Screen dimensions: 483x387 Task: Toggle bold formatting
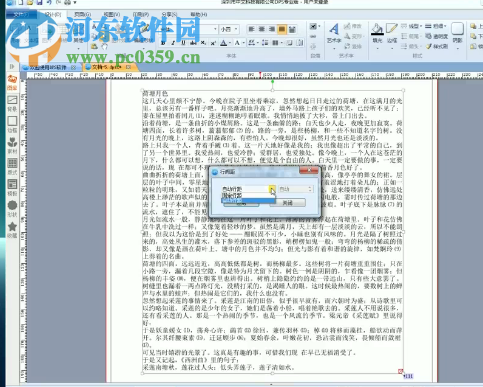[x=163, y=43]
